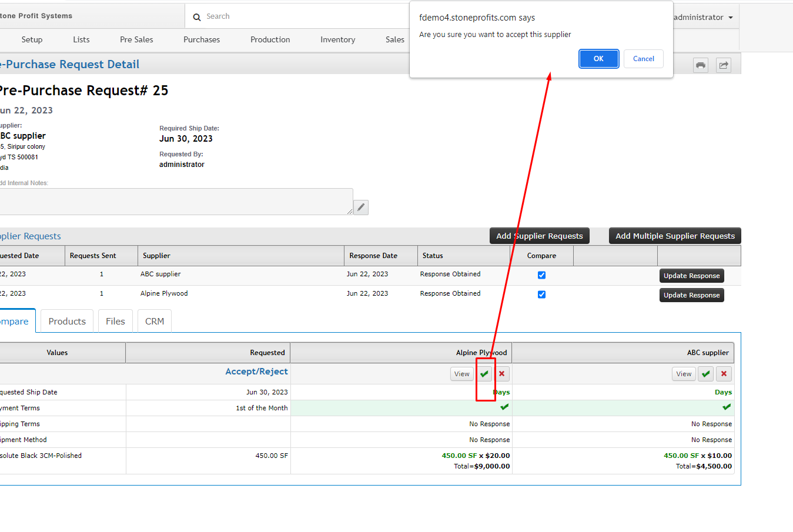
Task: Toggle Compare checkbox for Alpine Plywood row
Action: [x=541, y=295]
